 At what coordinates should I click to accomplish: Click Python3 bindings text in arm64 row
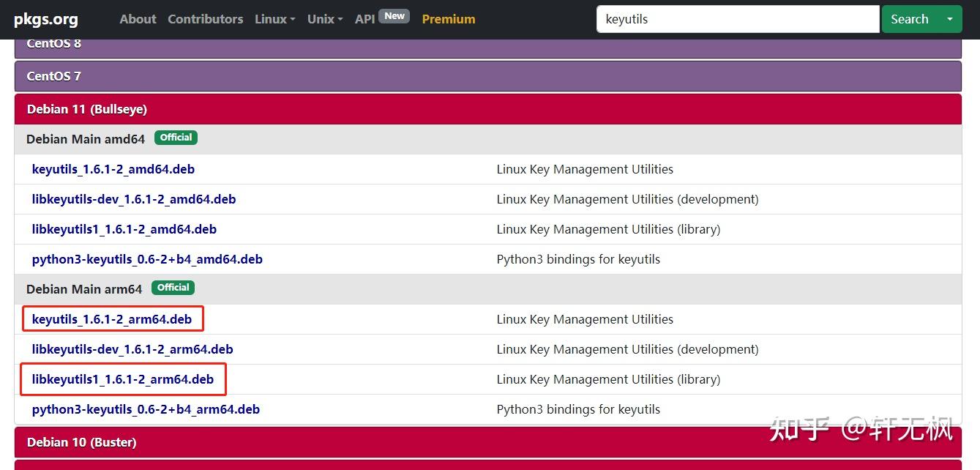click(578, 409)
